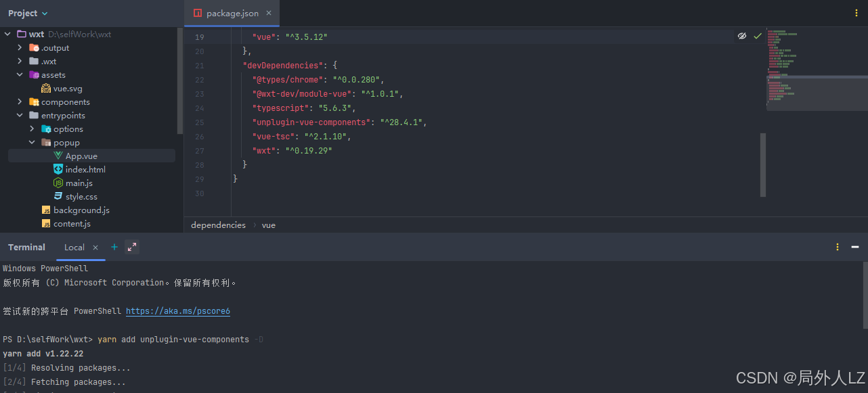Expand the options folder

tap(32, 129)
